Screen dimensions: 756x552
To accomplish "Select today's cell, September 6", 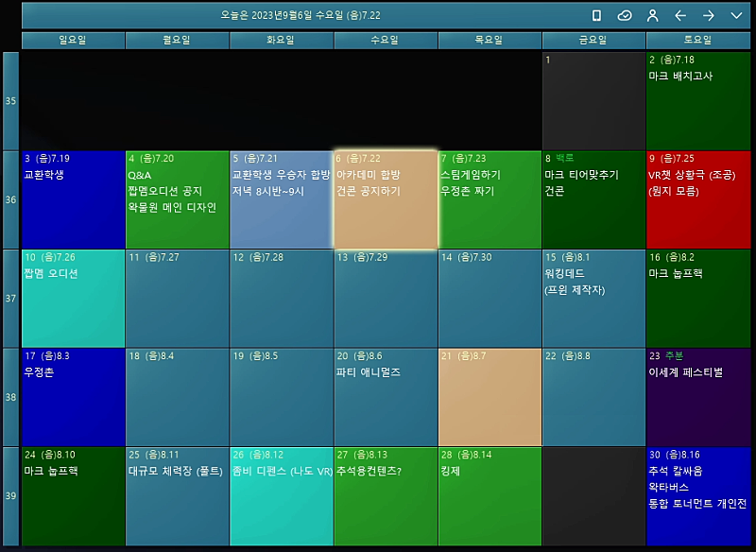I will coord(386,199).
